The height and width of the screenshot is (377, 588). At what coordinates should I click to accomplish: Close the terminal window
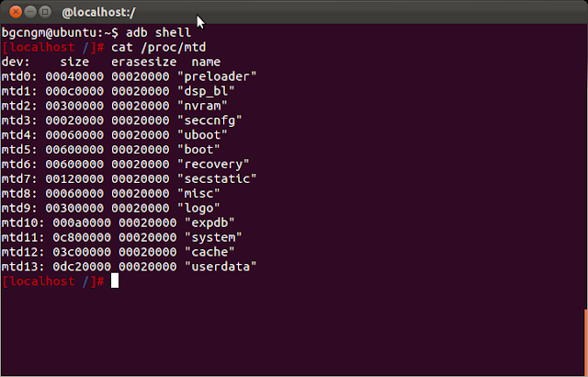pyautogui.click(x=11, y=11)
